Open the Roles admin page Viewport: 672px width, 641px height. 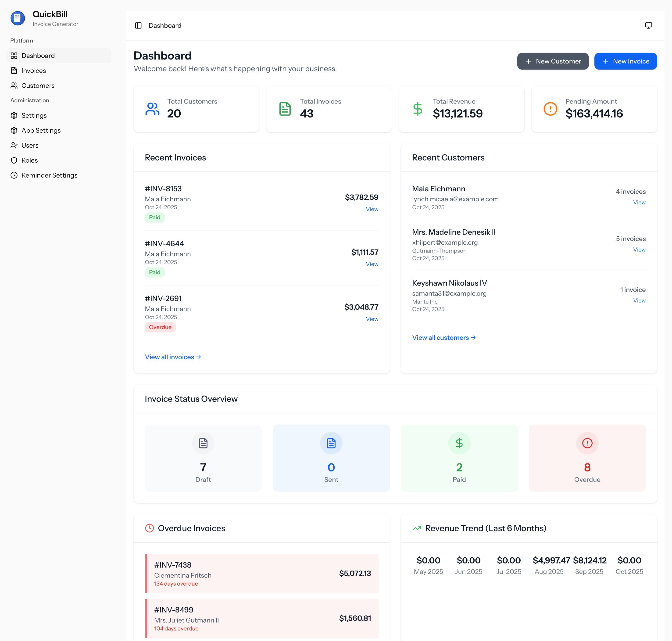click(29, 160)
